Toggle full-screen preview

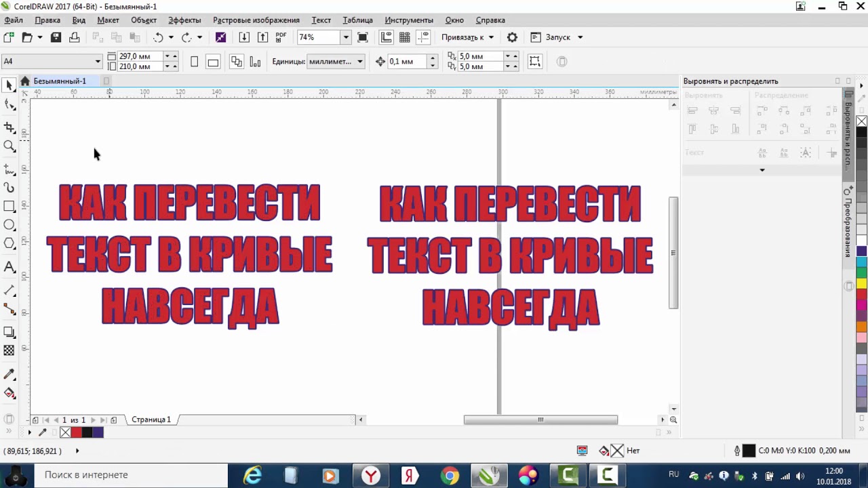[363, 37]
